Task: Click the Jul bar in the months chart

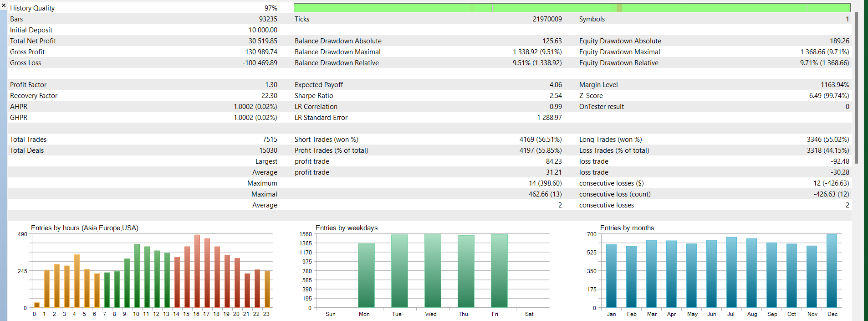Action: [x=731, y=272]
